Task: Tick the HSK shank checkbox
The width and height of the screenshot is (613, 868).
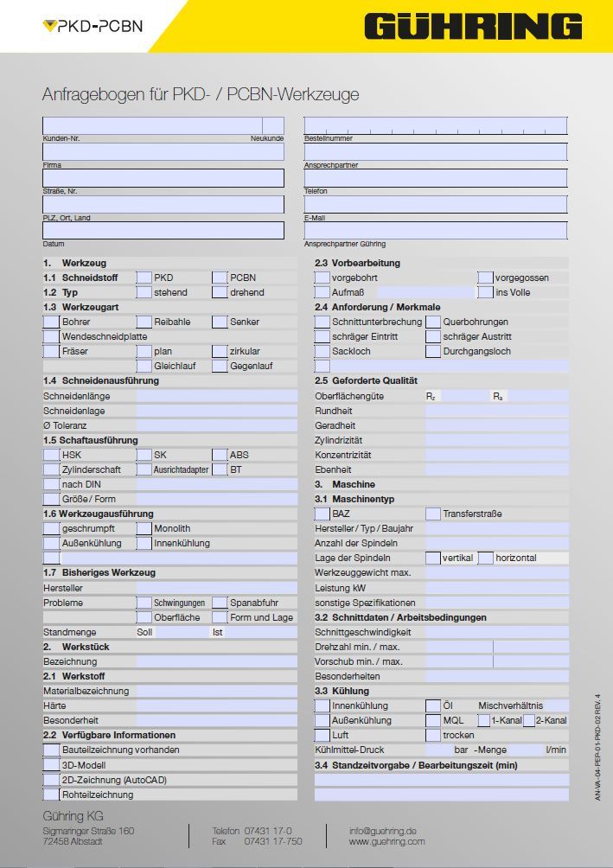Action: coord(51,455)
